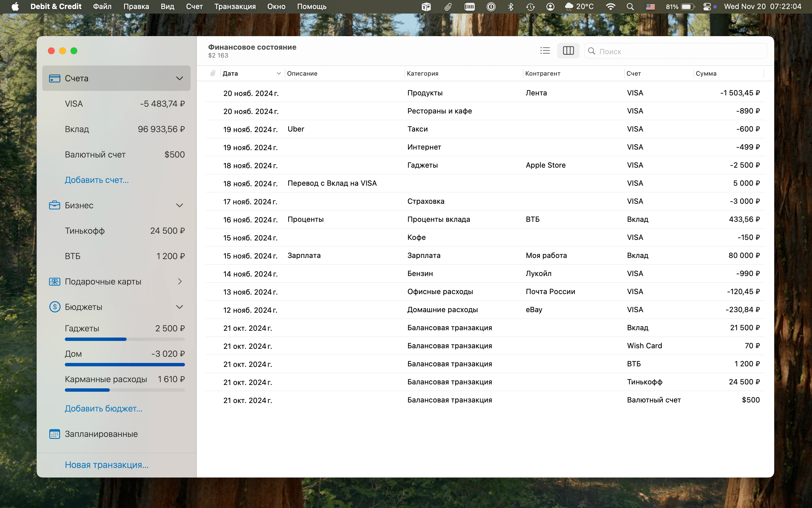This screenshot has height=508, width=812.
Task: Open the Файл menu
Action: (x=102, y=6)
